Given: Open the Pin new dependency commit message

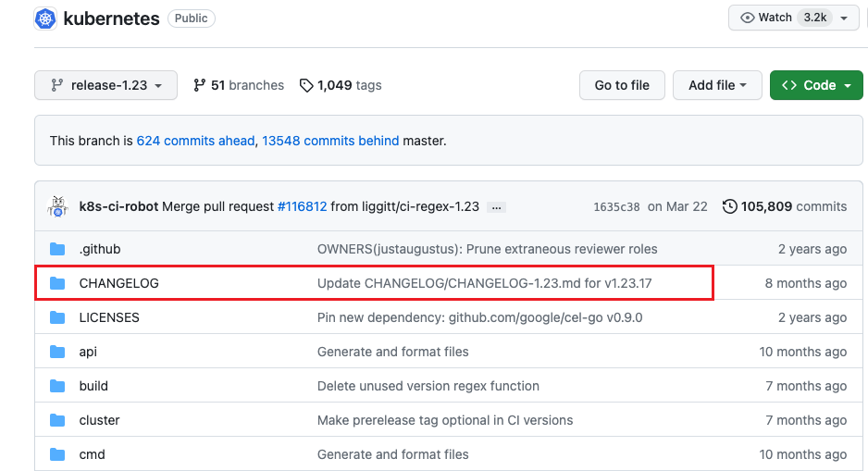Looking at the screenshot, I should point(480,317).
